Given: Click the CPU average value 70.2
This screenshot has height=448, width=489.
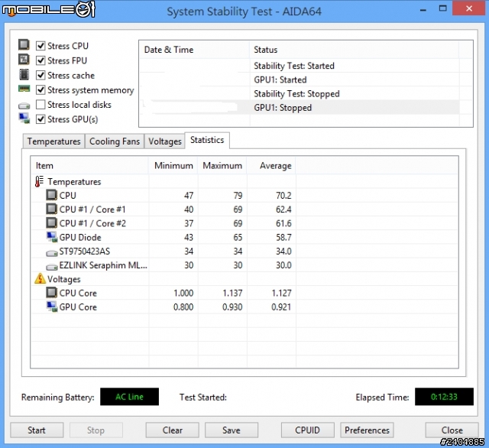Looking at the screenshot, I should click(x=283, y=196).
